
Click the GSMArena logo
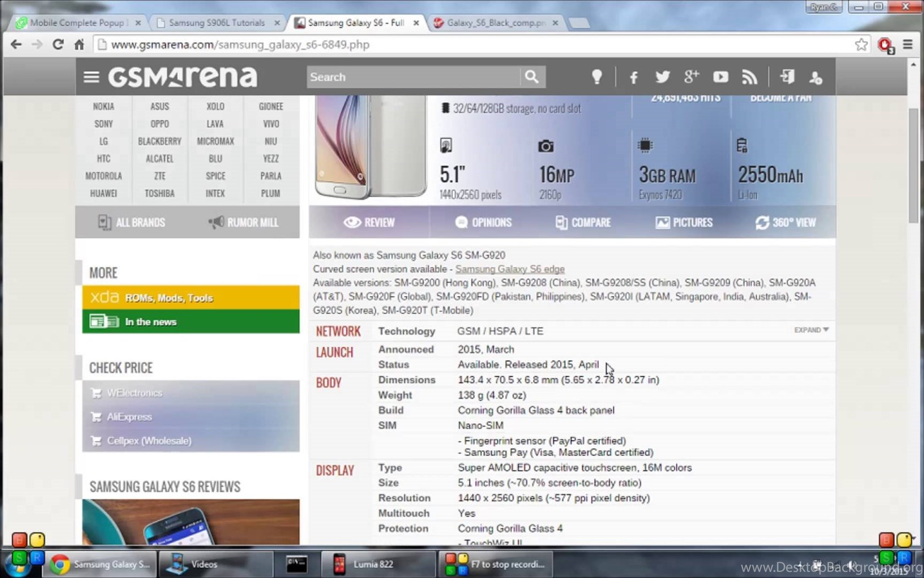click(x=183, y=77)
